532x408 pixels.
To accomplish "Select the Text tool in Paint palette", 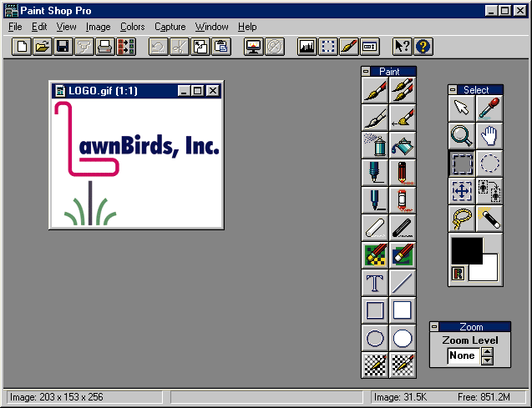I will [x=375, y=282].
